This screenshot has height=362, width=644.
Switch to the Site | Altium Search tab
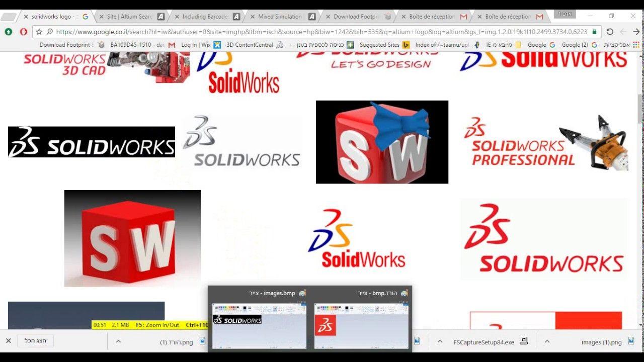[x=131, y=17]
